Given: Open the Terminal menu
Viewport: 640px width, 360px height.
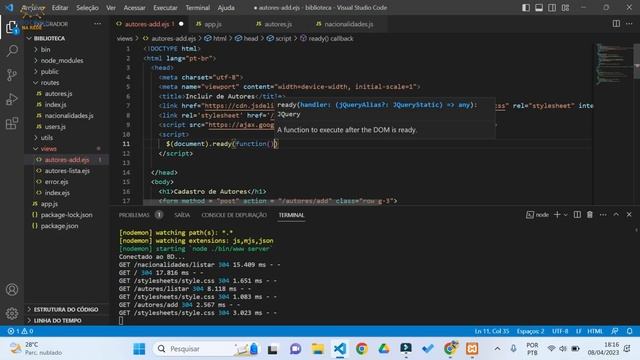Looking at the screenshot, I should click(198, 8).
